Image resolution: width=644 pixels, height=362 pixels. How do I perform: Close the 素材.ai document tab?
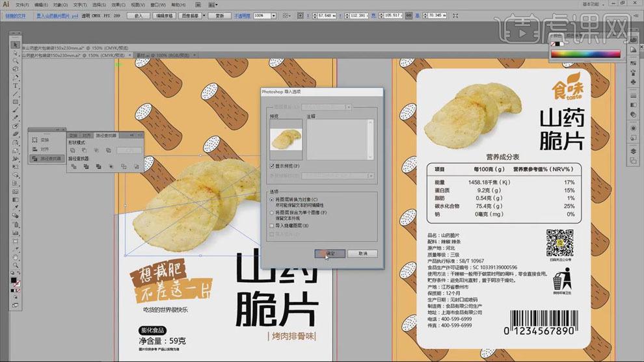[195, 55]
